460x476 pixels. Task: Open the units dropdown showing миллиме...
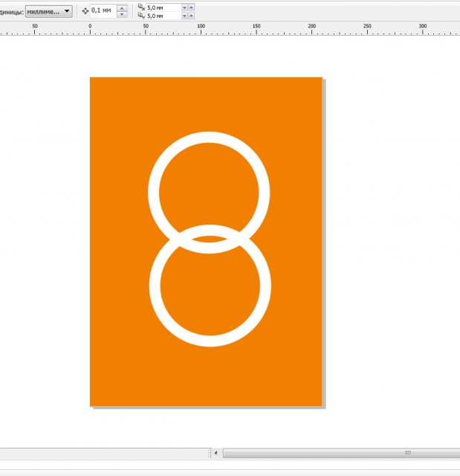point(49,11)
